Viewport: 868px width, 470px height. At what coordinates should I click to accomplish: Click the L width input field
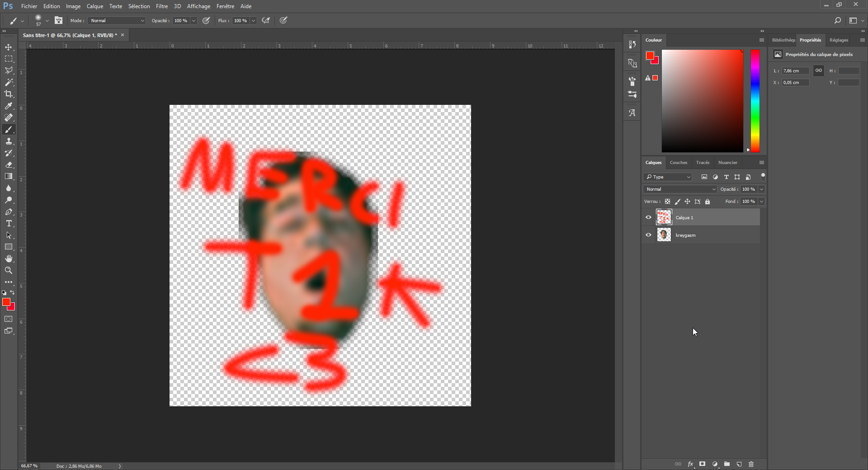pyautogui.click(x=796, y=71)
